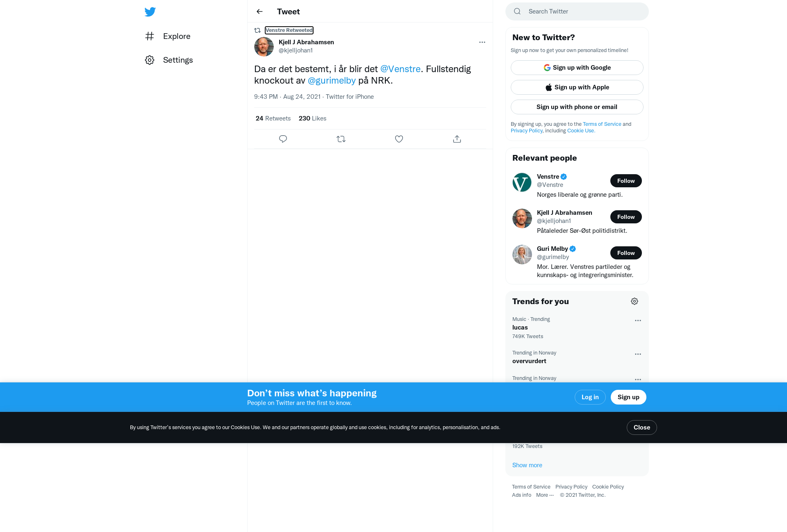Image resolution: width=787 pixels, height=532 pixels.
Task: Click the Search Twitter field
Action: pos(577,11)
